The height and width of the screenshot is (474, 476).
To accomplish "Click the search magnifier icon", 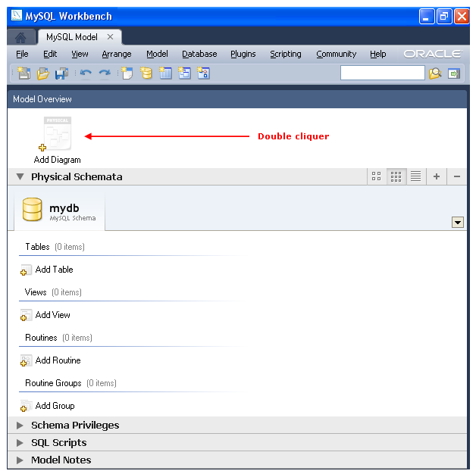I will click(x=435, y=73).
